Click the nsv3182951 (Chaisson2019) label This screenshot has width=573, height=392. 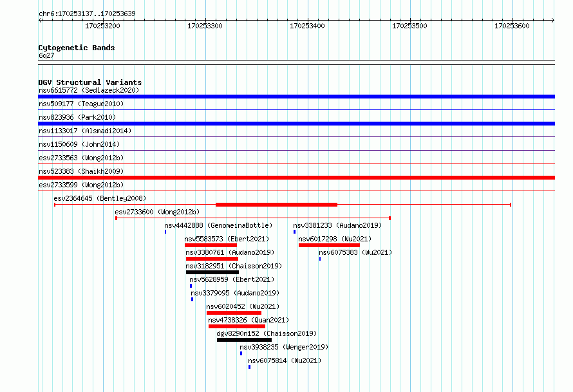[x=234, y=266]
